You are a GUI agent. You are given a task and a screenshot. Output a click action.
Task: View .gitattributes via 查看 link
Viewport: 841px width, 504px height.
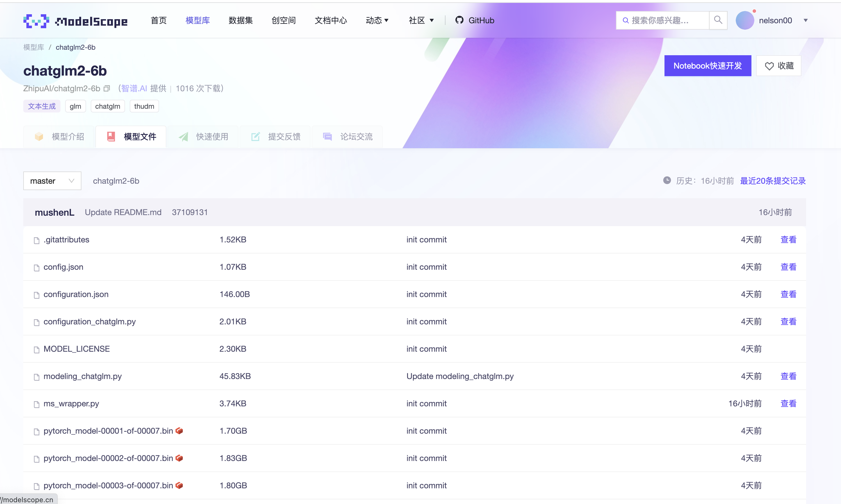788,240
